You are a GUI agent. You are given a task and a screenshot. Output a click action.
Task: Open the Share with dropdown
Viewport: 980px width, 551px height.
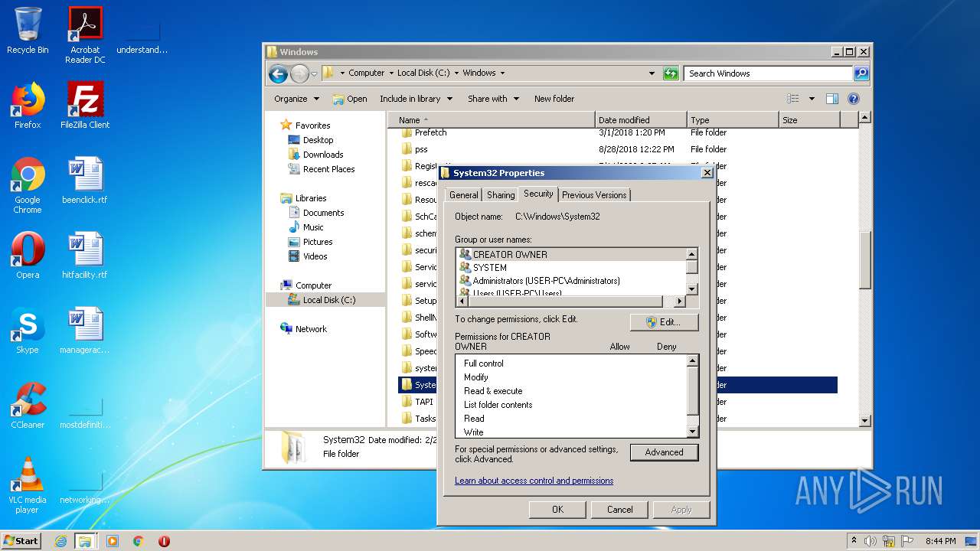493,99
